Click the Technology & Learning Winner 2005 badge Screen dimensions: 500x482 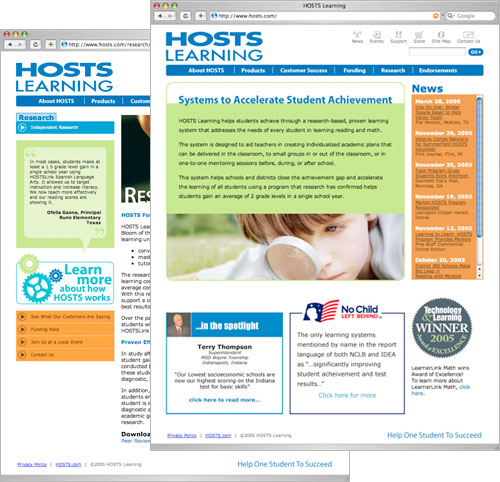pos(442,328)
